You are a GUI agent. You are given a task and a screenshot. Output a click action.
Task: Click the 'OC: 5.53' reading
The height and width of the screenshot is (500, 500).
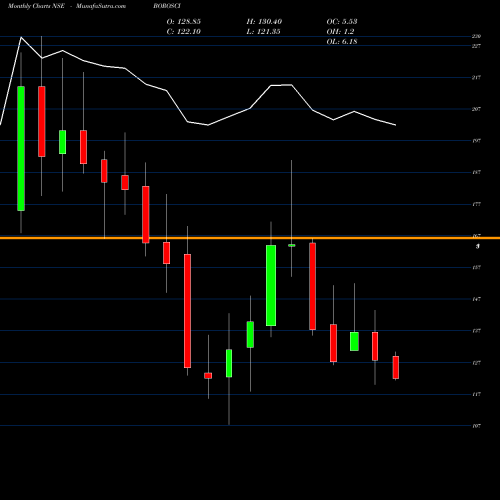pyautogui.click(x=342, y=22)
